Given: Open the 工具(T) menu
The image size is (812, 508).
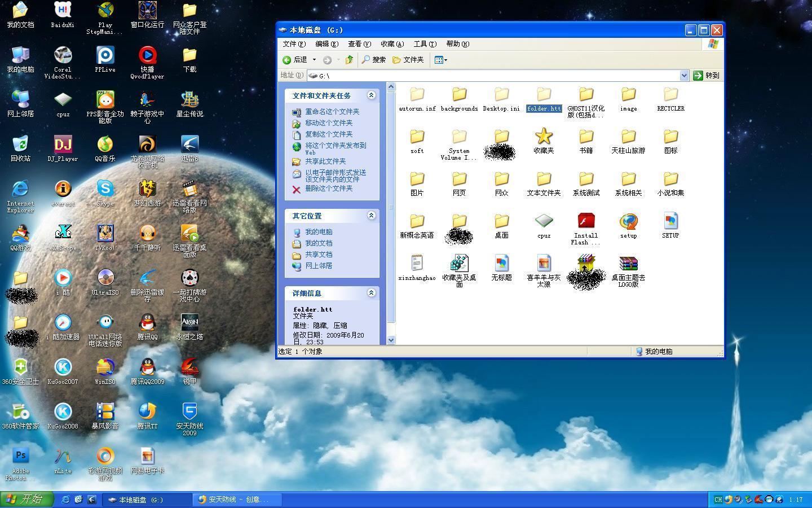Looking at the screenshot, I should [425, 44].
